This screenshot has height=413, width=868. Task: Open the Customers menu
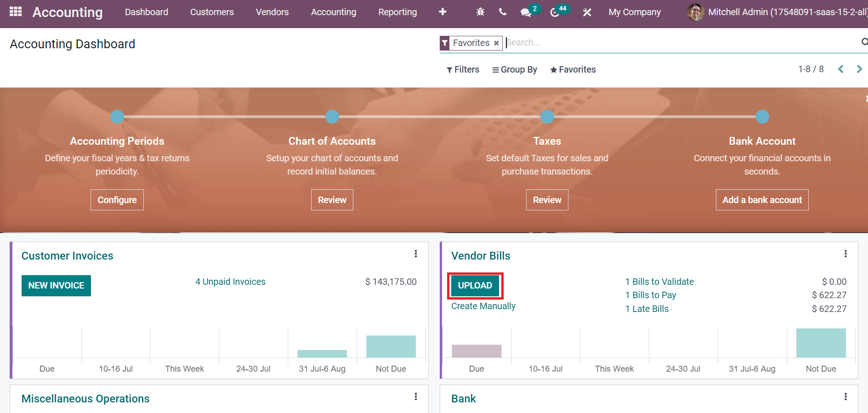coord(212,12)
